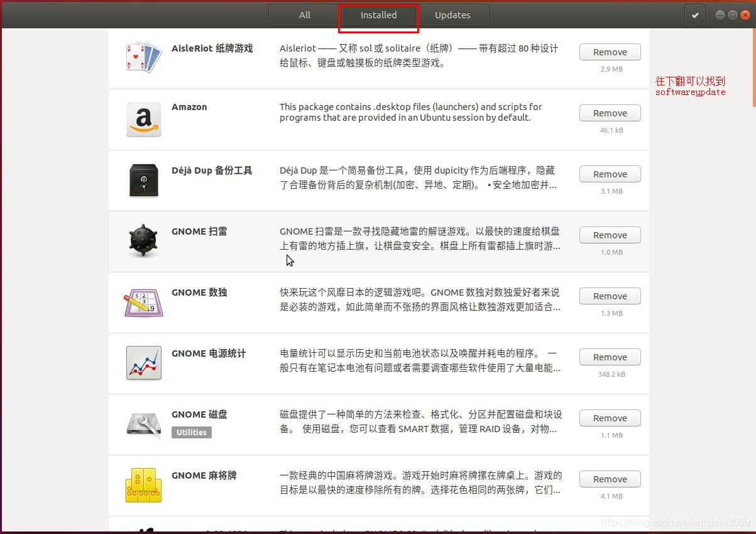Select the GNOME 电源统计 title
This screenshot has height=534, width=756.
pos(209,353)
